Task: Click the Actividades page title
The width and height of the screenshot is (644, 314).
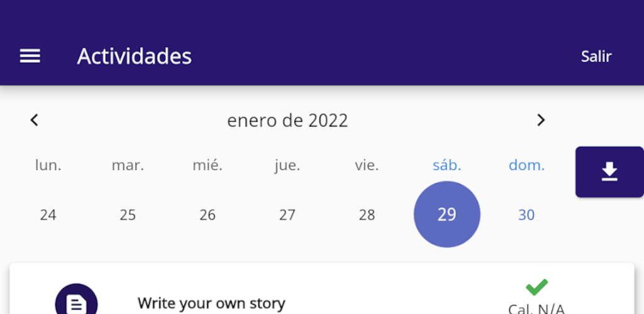Action: 135,56
